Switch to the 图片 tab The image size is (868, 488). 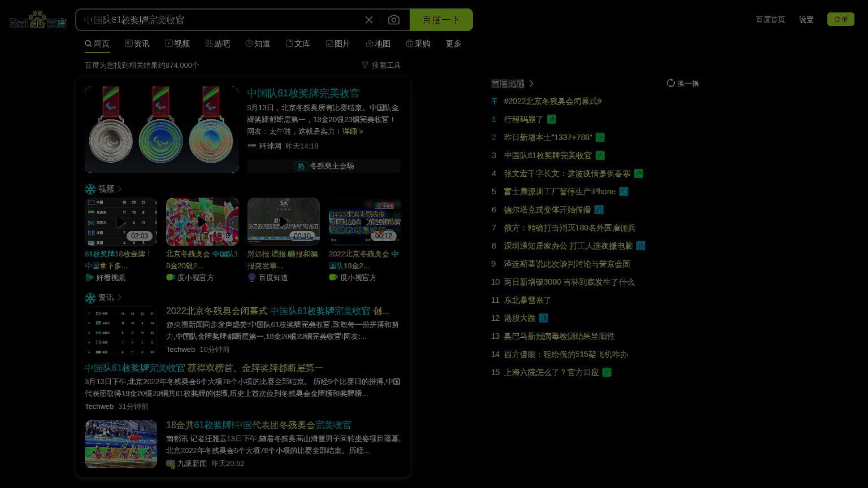(338, 43)
